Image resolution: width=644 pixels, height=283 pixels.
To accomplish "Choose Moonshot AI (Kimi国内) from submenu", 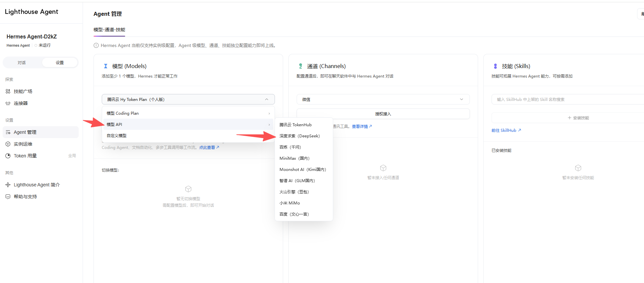I will click(304, 169).
